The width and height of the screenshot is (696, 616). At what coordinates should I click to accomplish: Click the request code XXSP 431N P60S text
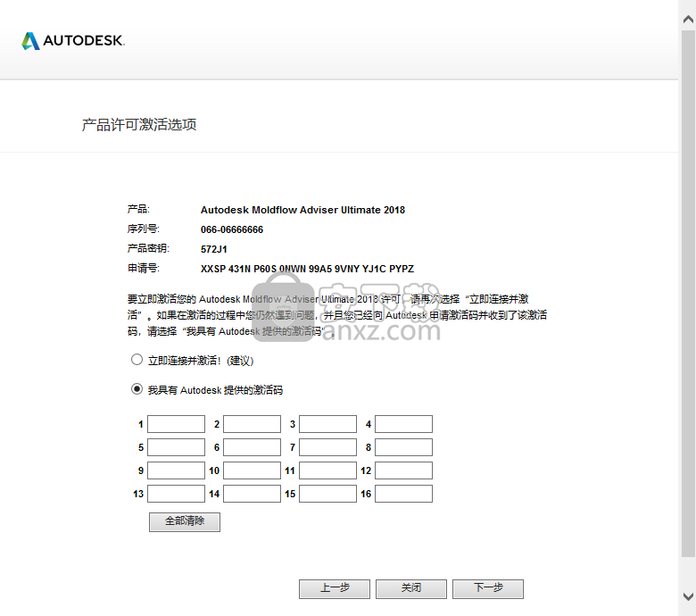click(307, 269)
